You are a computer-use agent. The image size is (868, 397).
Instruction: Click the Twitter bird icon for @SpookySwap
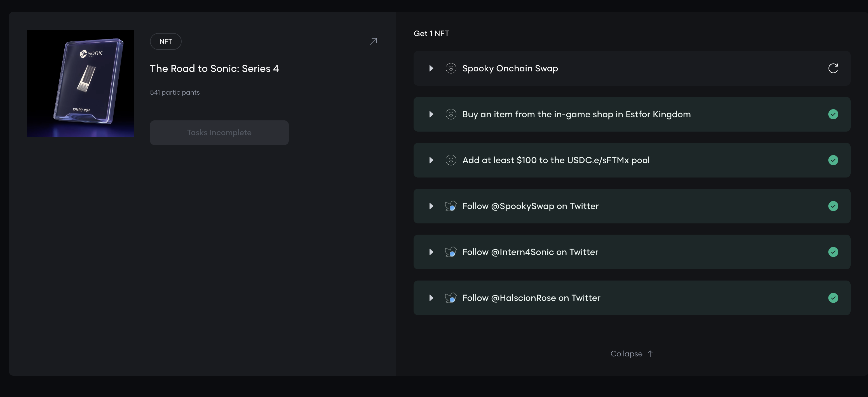[x=451, y=206]
